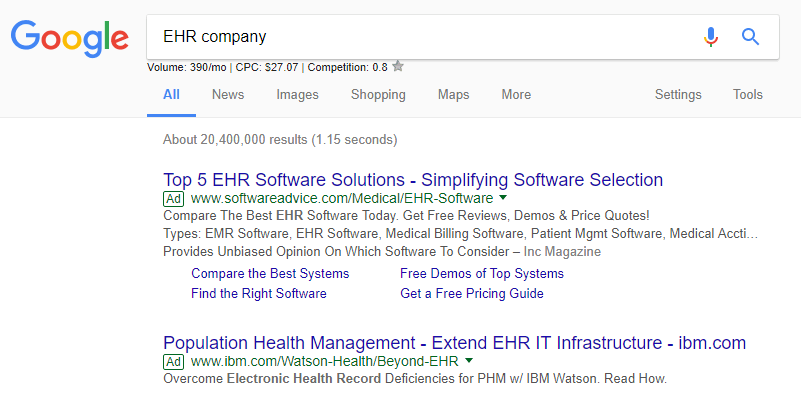The width and height of the screenshot is (801, 408).
Task: Switch to the News tab
Action: 228,94
